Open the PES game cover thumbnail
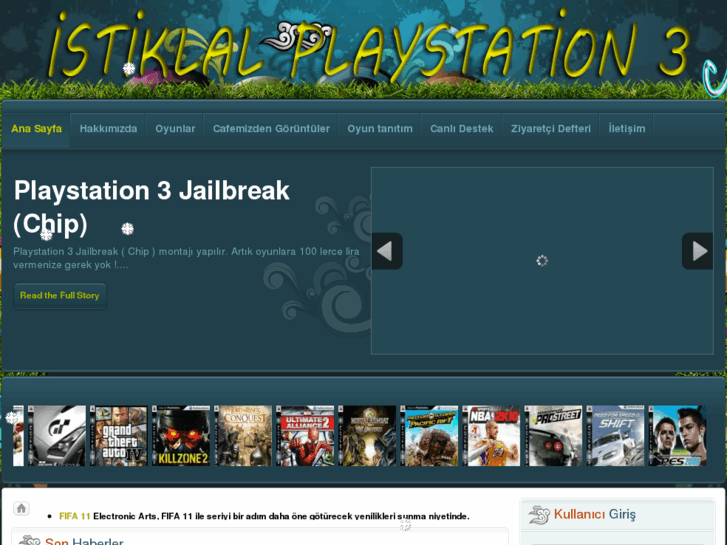Image resolution: width=727 pixels, height=545 pixels. (677, 436)
